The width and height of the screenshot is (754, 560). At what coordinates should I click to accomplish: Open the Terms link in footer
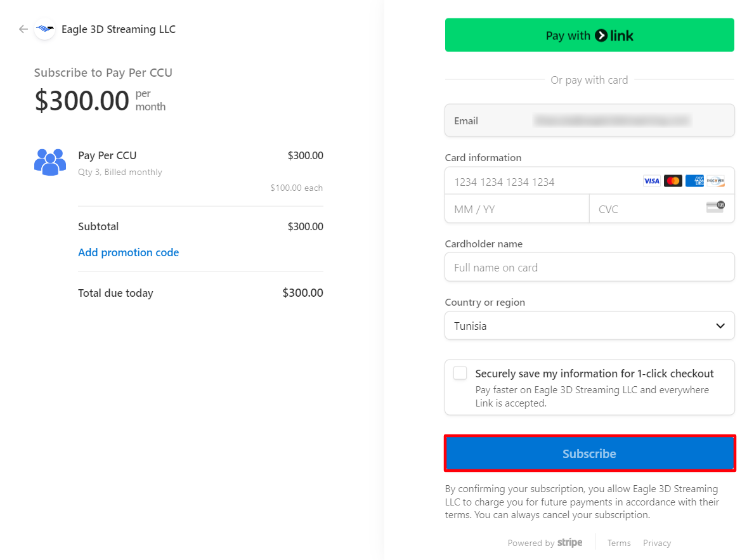(618, 543)
